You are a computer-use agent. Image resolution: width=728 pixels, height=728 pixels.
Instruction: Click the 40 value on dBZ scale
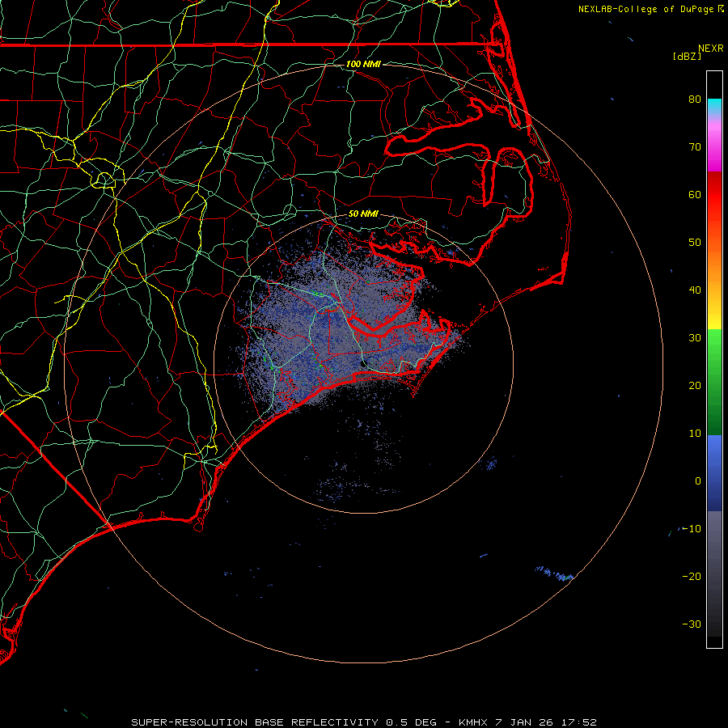[695, 290]
